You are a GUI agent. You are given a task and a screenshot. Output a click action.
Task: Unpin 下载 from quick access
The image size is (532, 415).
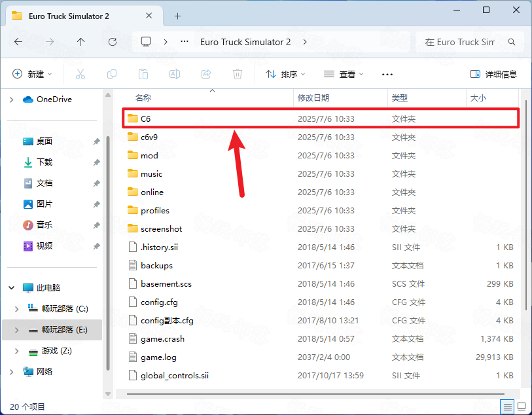(97, 162)
